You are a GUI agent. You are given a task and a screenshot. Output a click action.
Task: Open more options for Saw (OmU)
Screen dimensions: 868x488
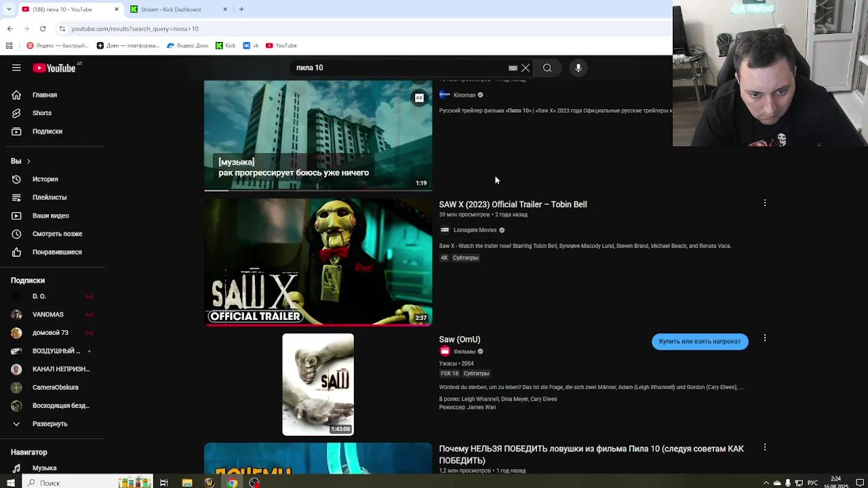[765, 338]
